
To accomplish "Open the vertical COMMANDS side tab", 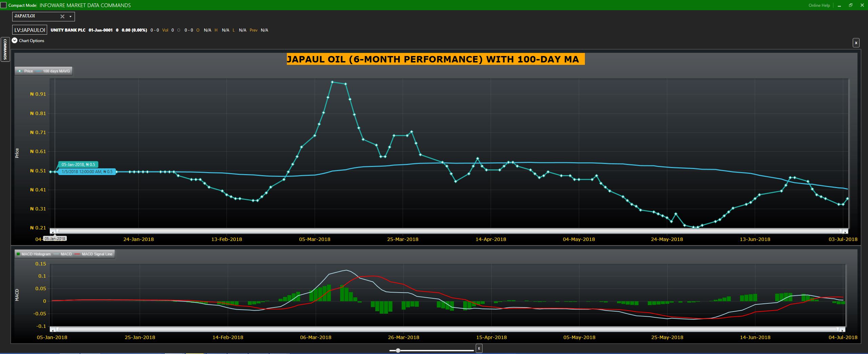I will point(5,49).
